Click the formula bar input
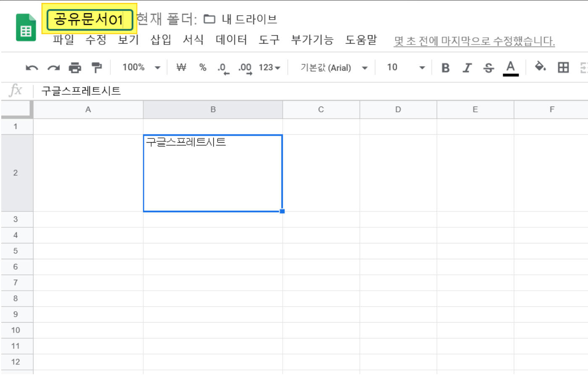This screenshot has height=375, width=588. tap(311, 91)
